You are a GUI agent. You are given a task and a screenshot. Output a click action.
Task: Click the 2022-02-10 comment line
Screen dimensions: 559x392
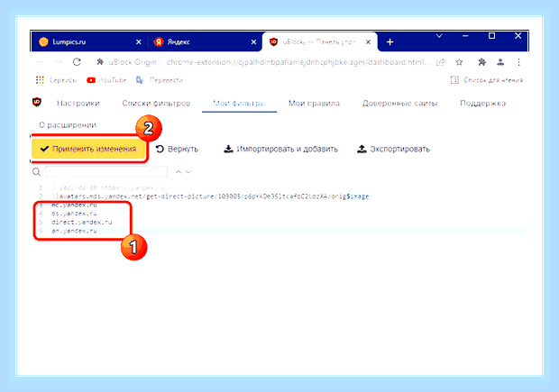click(x=108, y=187)
